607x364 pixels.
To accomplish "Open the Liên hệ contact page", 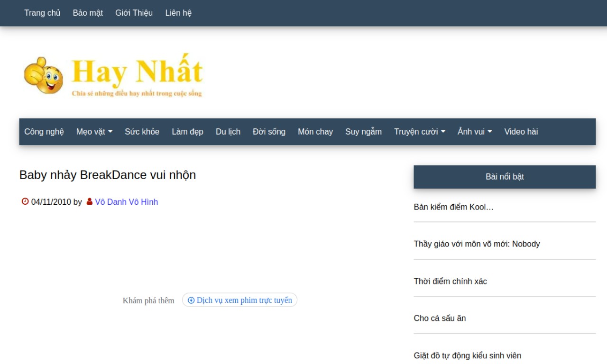I will tap(178, 13).
